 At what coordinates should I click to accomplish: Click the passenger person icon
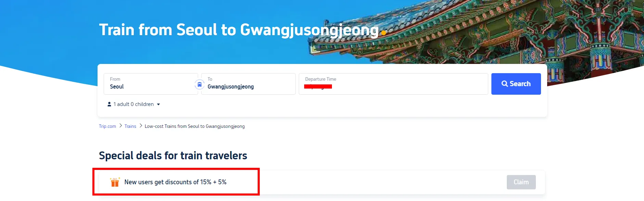109,104
